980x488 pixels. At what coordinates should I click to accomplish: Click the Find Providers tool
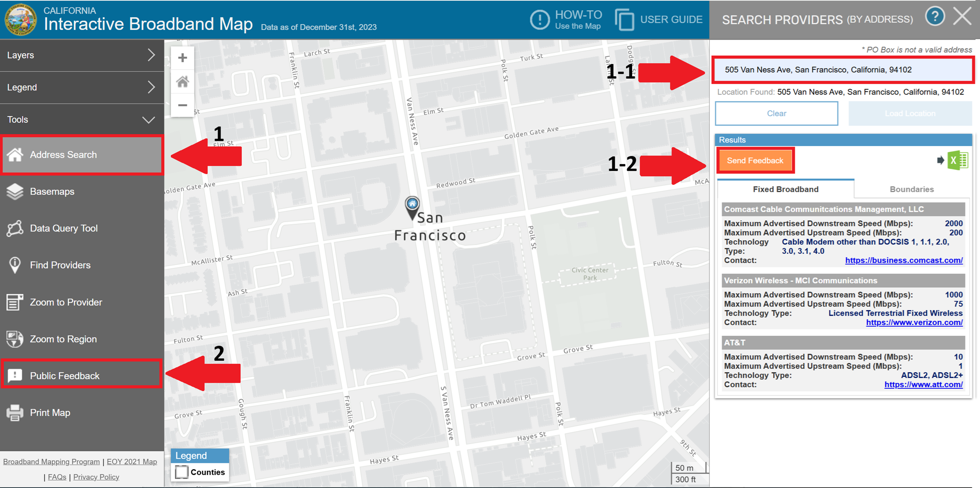coord(60,265)
